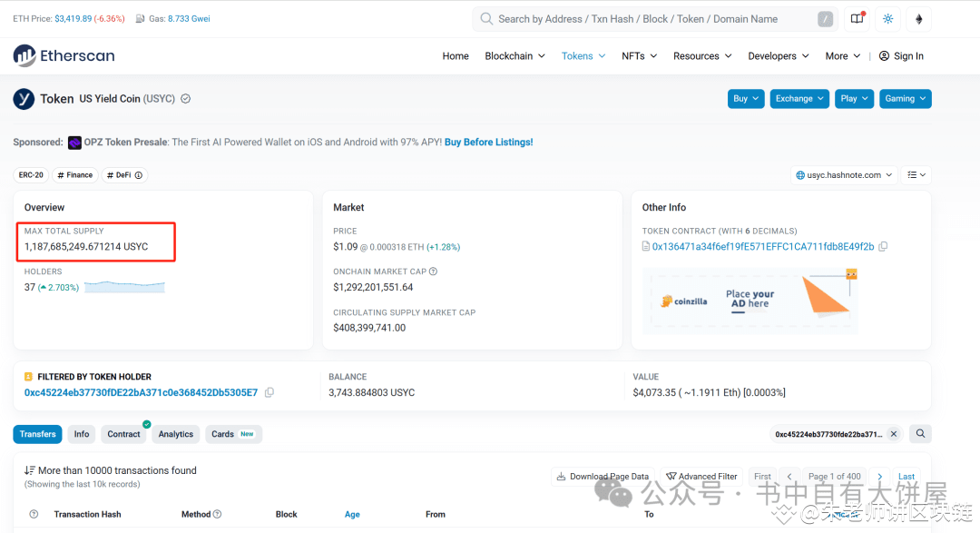The image size is (980, 533).
Task: Clear the address filter with the X
Action: pos(894,433)
